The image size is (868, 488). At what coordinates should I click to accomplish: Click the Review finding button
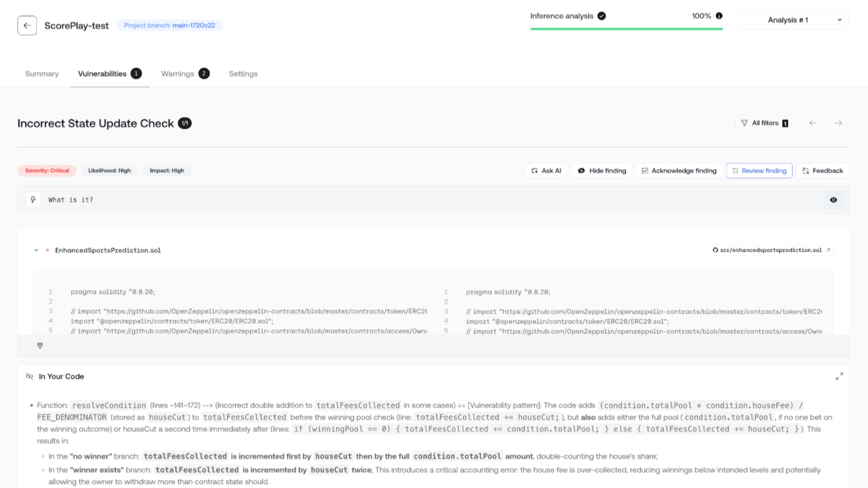[x=759, y=170]
